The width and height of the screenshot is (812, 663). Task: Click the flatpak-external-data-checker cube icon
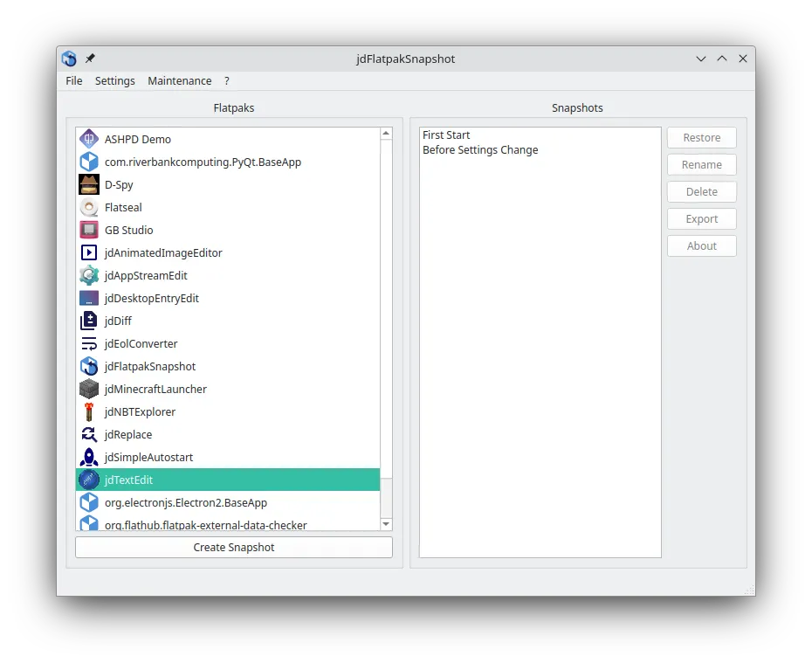(89, 522)
